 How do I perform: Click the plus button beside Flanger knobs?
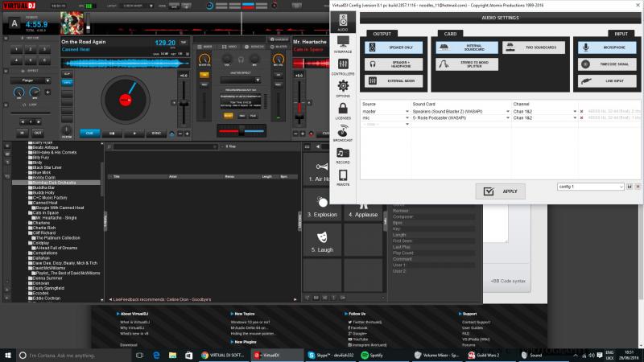47,93
